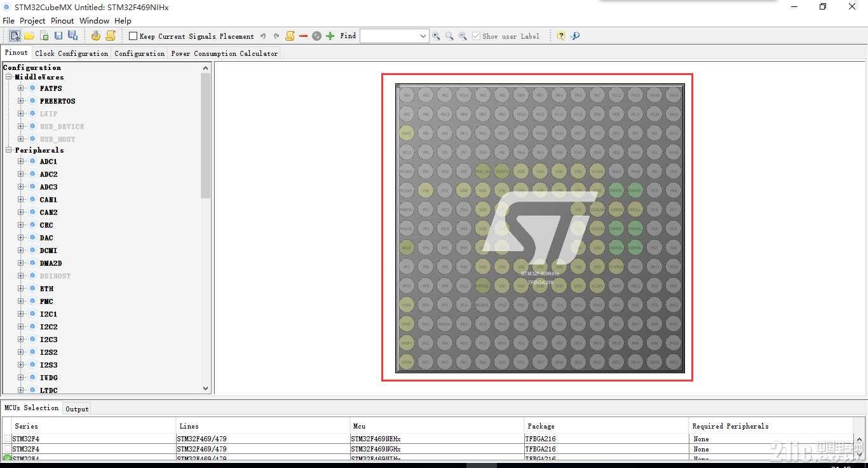Click the STM32F469NGHx Mcu cell
This screenshot has height=468, width=868.
coord(437,449)
